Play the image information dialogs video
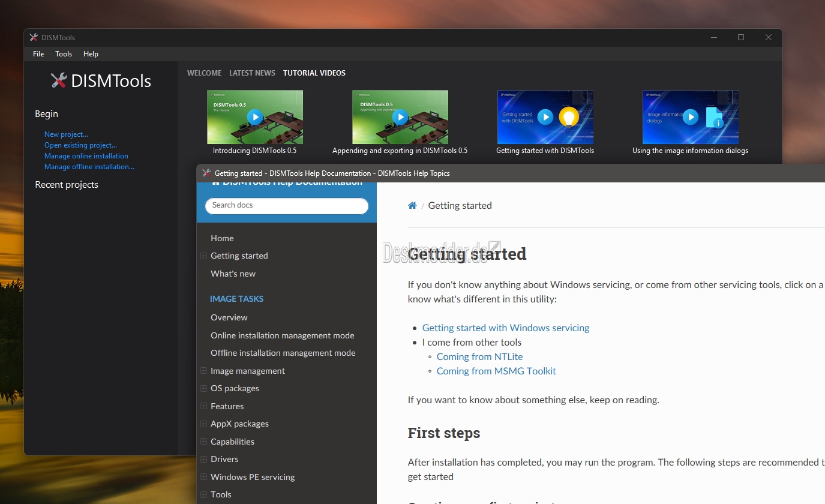Screen dimensions: 825x504 [691, 116]
